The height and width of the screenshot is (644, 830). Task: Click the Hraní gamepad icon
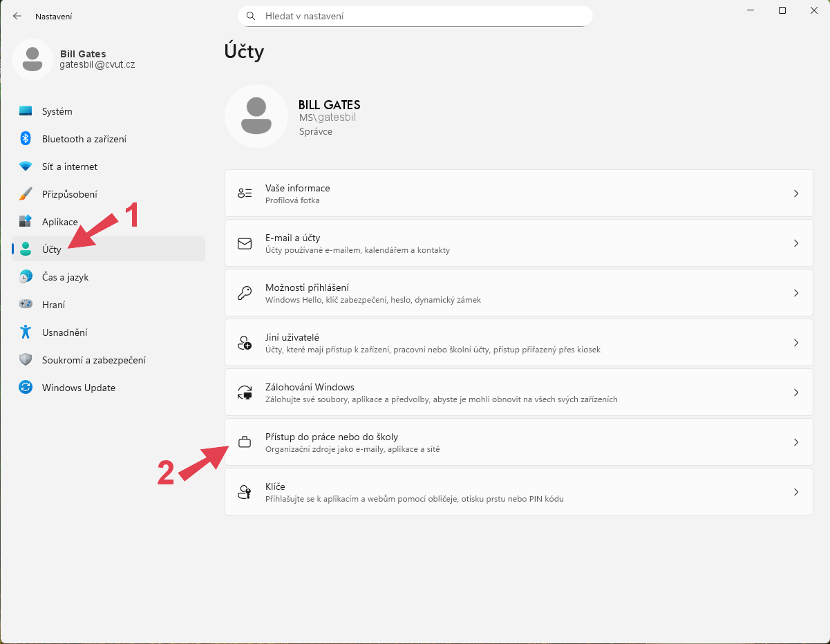pos(26,305)
